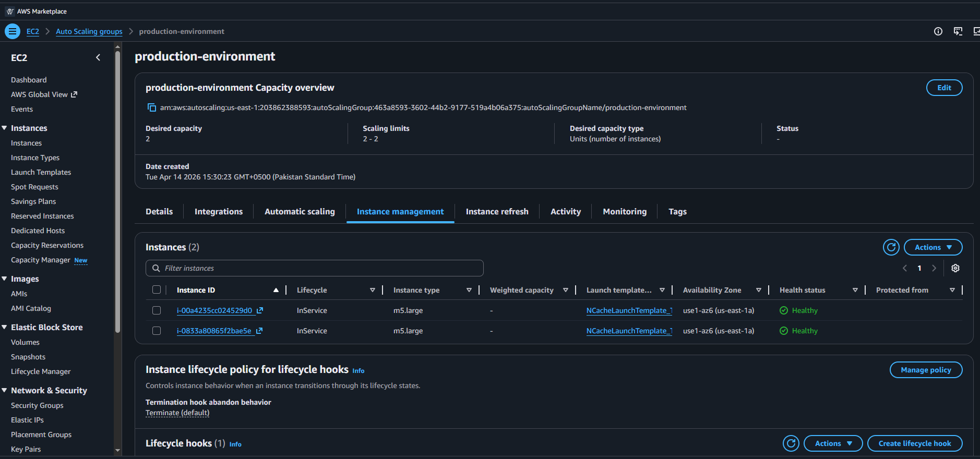Image resolution: width=980 pixels, height=459 pixels.
Task: Open Security Groups in sidebar
Action: [x=37, y=405]
